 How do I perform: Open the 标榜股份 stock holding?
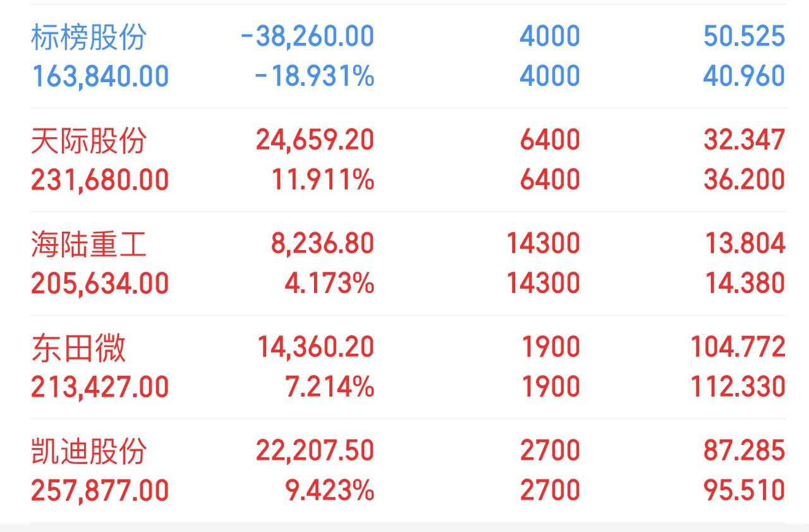point(88,37)
